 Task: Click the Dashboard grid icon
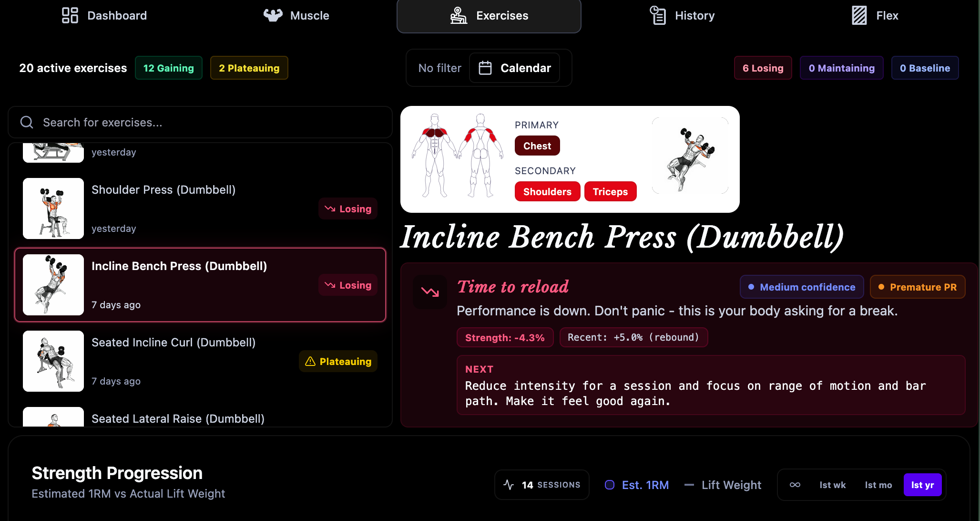point(70,15)
